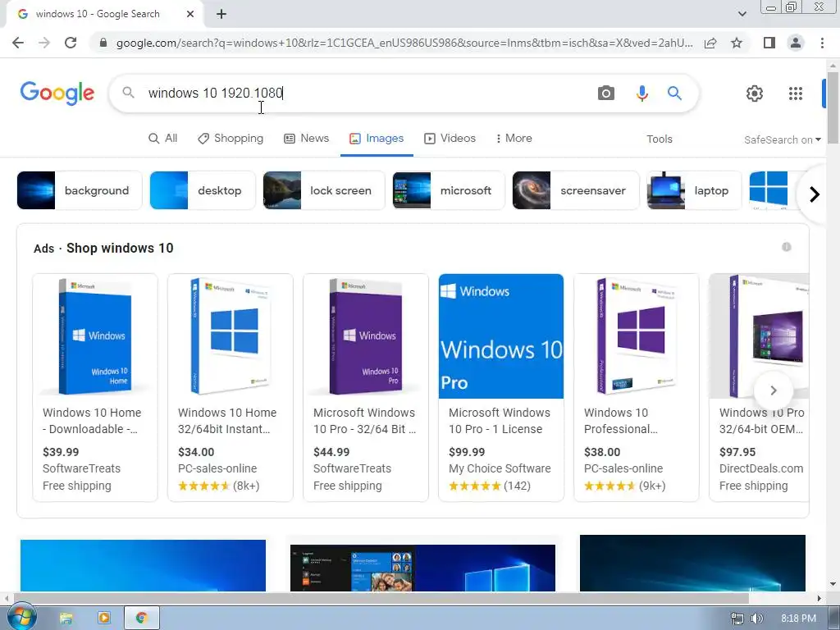Open the volume tray icon
This screenshot has height=630, width=840.
click(756, 619)
